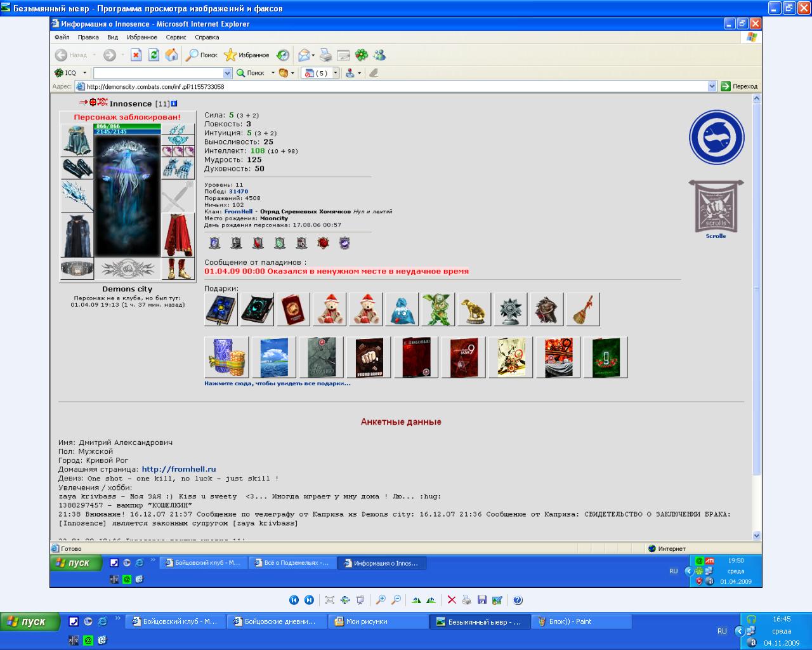Zoom in with magnifier plus icon
This screenshot has width=812, height=650.
pyautogui.click(x=381, y=600)
